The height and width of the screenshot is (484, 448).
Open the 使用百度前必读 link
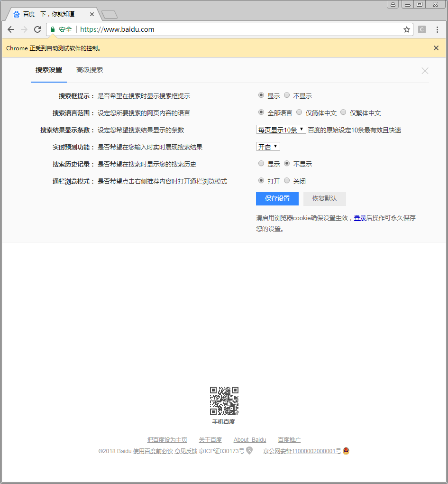153,451
